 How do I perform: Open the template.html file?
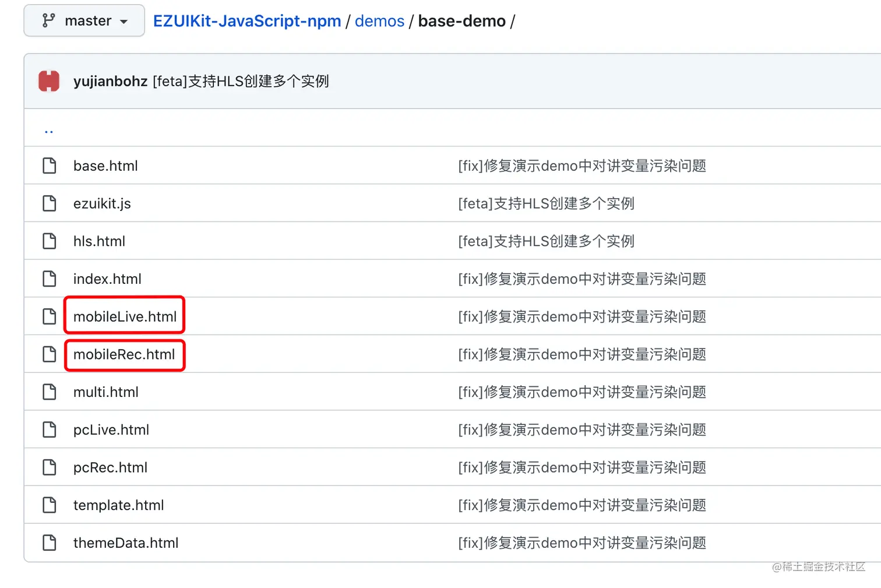[x=118, y=505]
